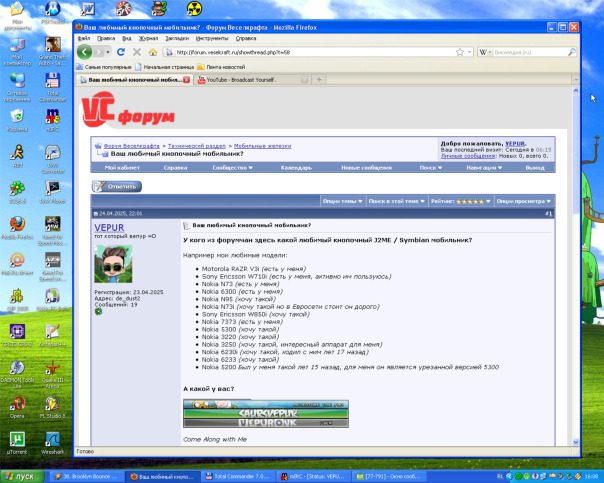This screenshot has width=604, height=483.
Task: Click the VC forum logo
Action: coord(128,111)
